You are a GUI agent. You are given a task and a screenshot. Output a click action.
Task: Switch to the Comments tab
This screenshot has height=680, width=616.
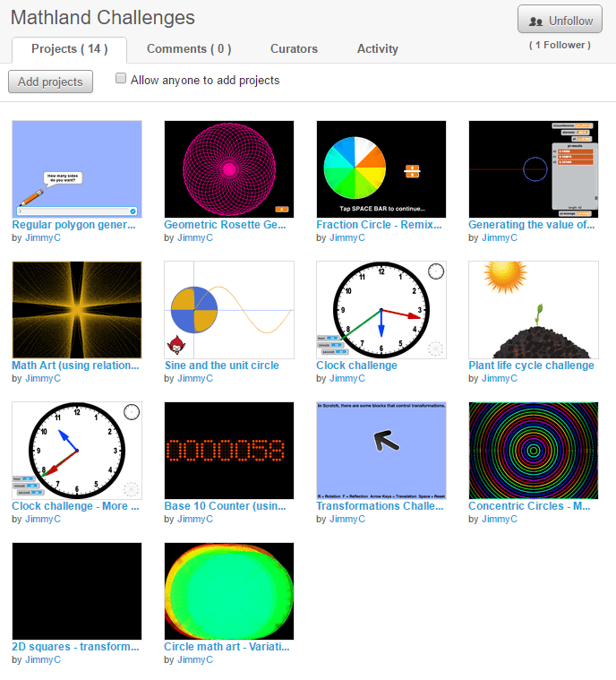pyautogui.click(x=189, y=49)
